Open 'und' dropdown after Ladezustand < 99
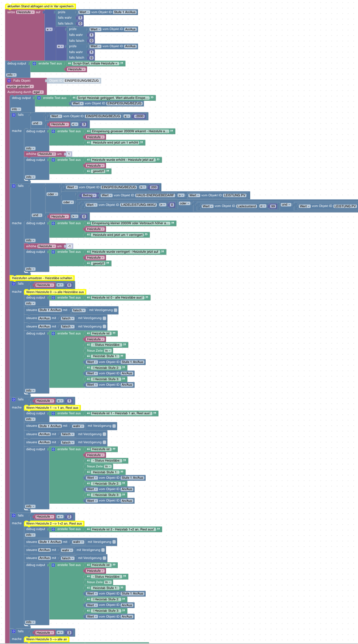Screen dimensions: 358x644 (286, 204)
